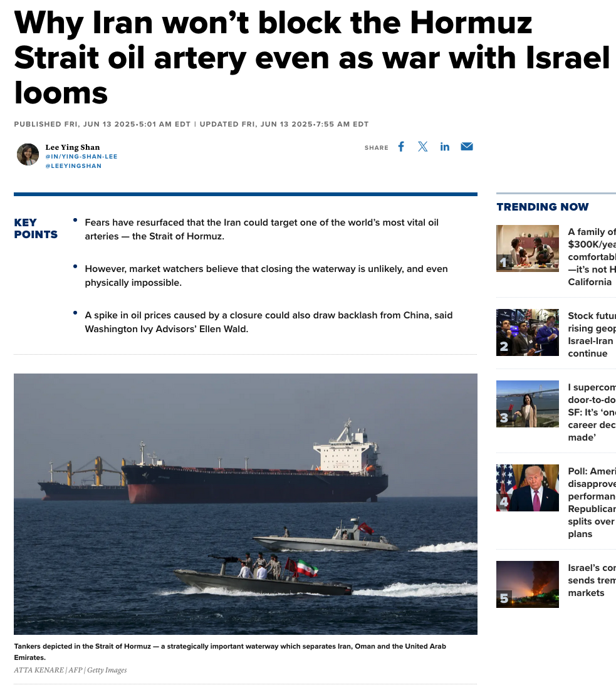Open trending story 5 fire thumbnail

(527, 584)
